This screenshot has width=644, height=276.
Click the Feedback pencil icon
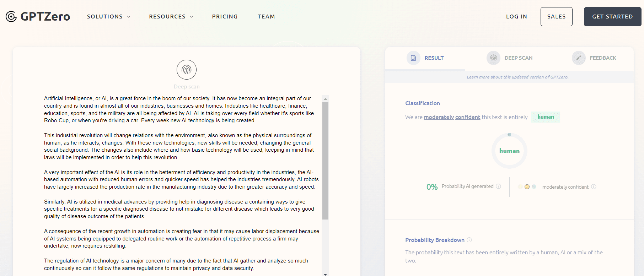[579, 58]
